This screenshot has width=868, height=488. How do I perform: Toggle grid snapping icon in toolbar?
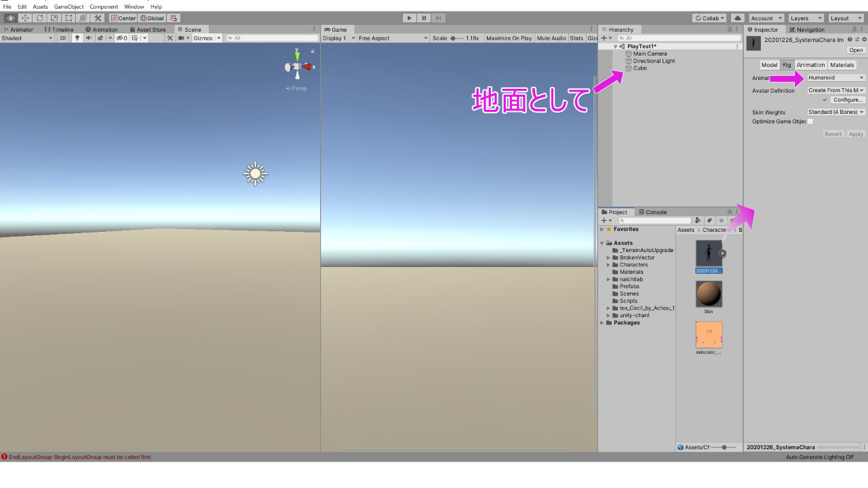coord(174,18)
